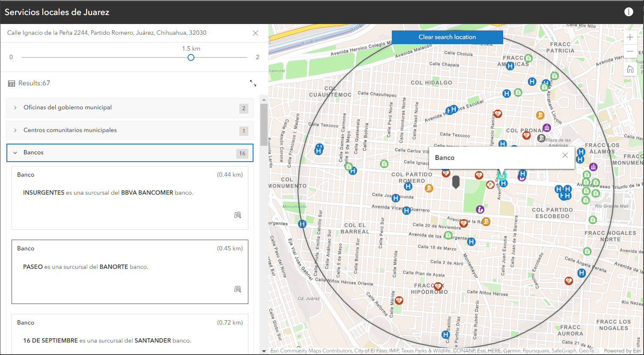Click the results list scroll down arrow
This screenshot has width=644, height=355.
(x=264, y=351)
